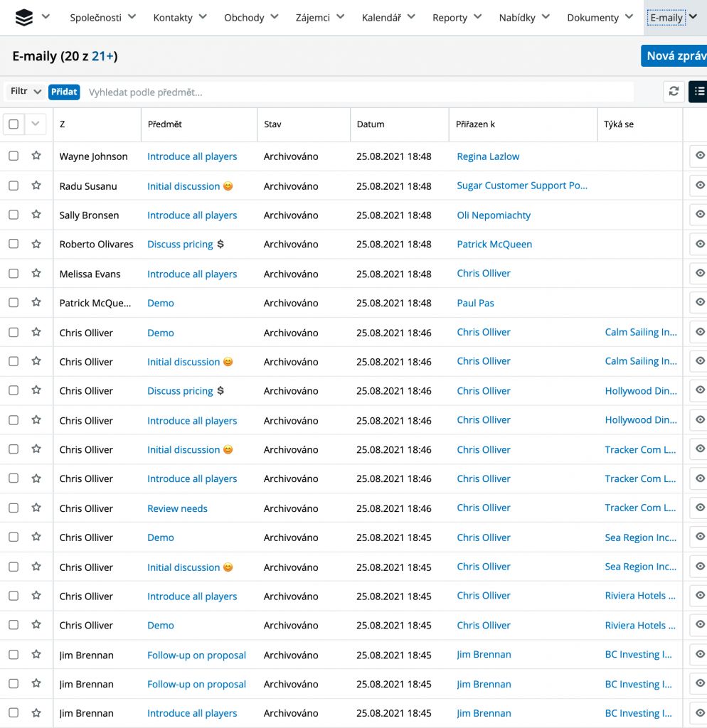Click the Přidat filter button
707x728 pixels.
64,92
